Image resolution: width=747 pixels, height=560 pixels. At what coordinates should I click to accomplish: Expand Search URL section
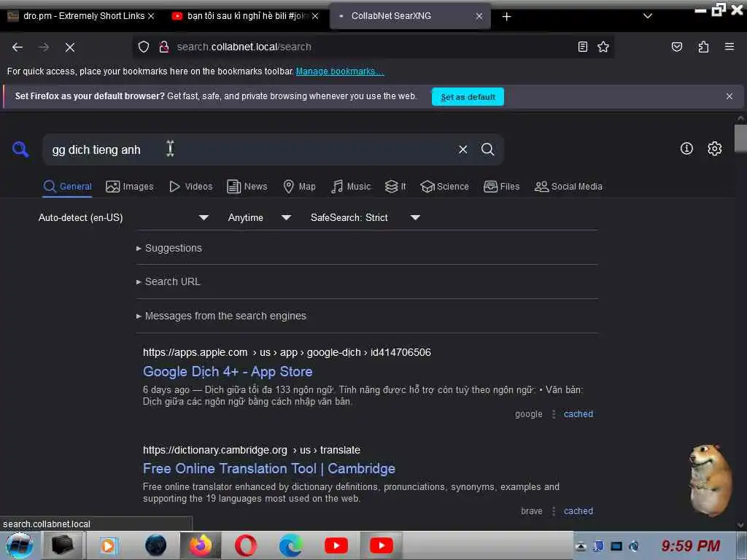point(169,281)
